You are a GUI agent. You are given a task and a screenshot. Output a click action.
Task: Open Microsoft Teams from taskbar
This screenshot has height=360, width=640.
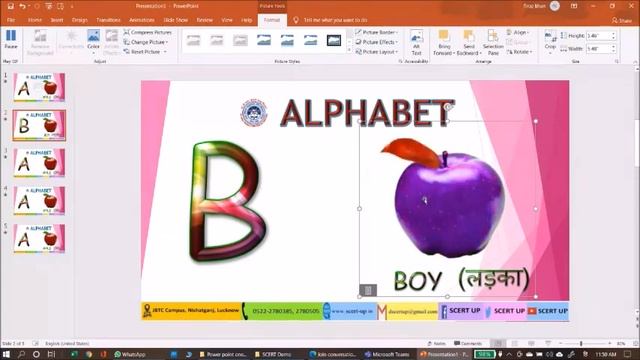point(387,354)
